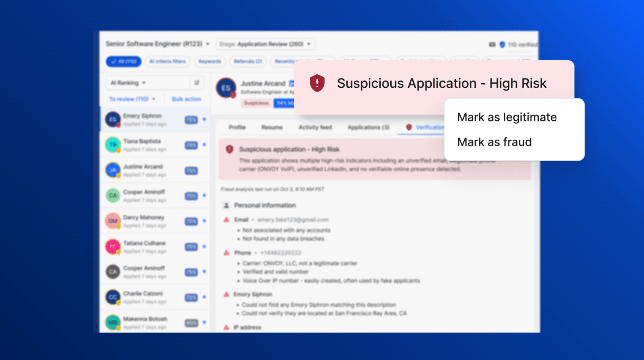Click the sort order icon beside AI Ranking

[197, 83]
